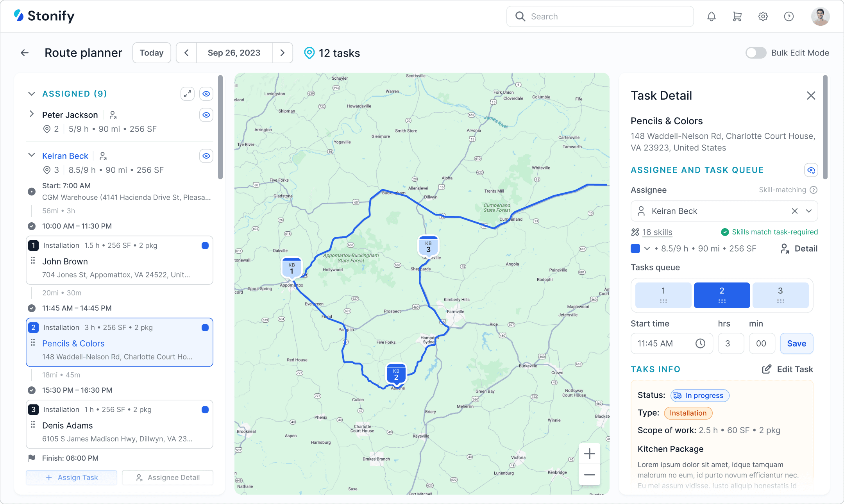Click the blue route color swatch

tap(635, 248)
